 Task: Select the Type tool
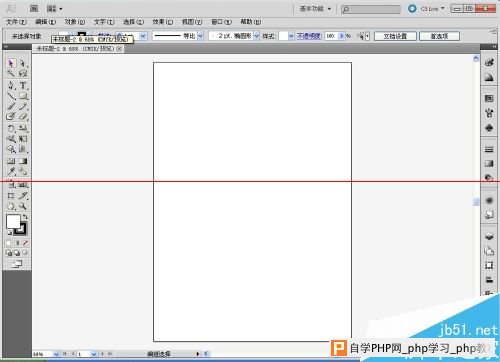[23, 86]
